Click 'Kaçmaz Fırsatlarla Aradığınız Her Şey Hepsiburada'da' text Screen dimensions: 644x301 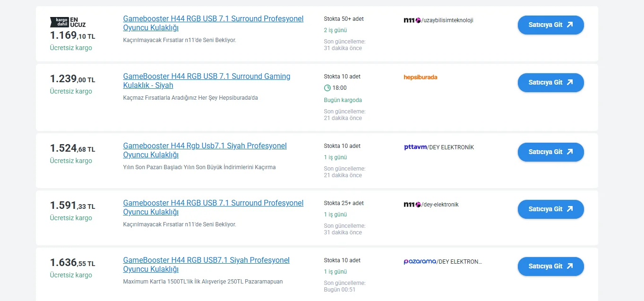[190, 98]
